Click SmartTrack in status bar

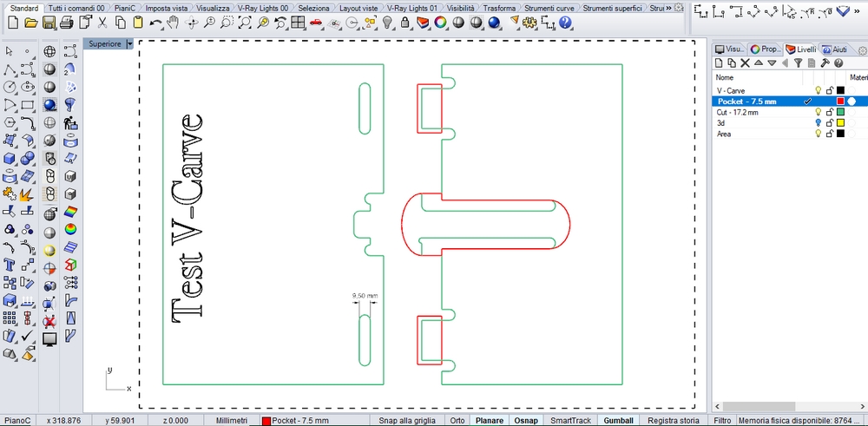(570, 421)
